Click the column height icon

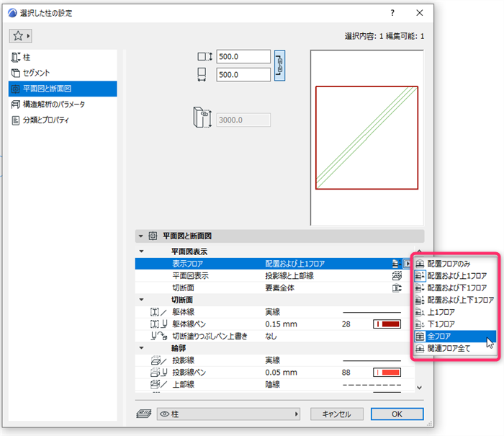tap(202, 117)
